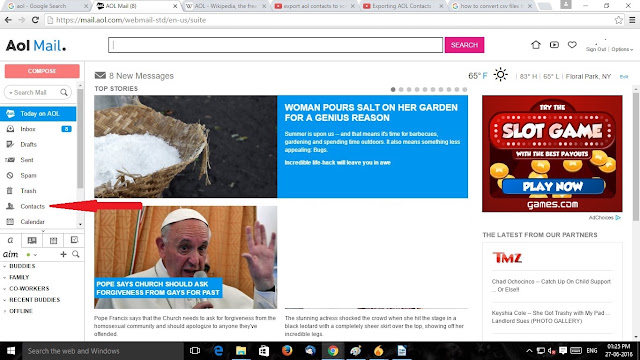Expand the CO-WORKERS buddy group
The height and width of the screenshot is (360, 640).
click(x=29, y=289)
